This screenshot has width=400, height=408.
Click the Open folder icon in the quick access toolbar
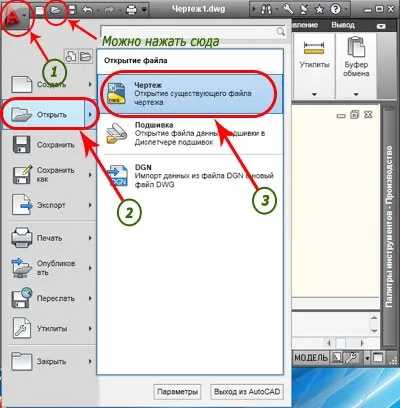pyautogui.click(x=56, y=10)
